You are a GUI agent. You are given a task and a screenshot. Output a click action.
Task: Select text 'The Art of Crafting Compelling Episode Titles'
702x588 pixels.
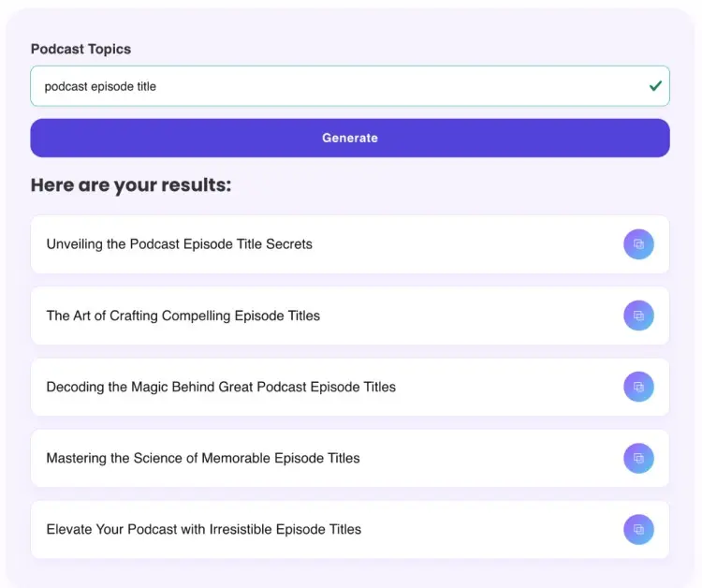pos(183,316)
